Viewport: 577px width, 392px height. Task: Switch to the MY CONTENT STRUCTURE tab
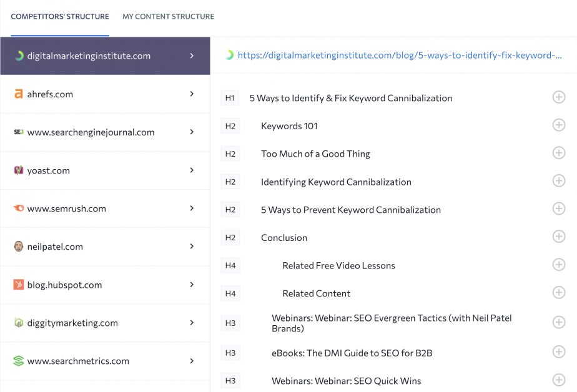[168, 17]
